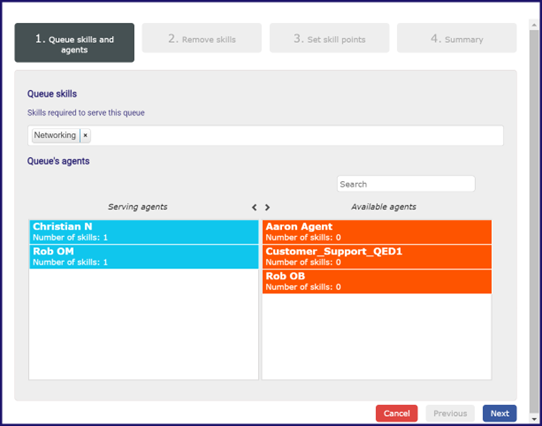Select available agent Rob OB
Image resolution: width=542 pixels, height=426 pixels.
tap(377, 282)
